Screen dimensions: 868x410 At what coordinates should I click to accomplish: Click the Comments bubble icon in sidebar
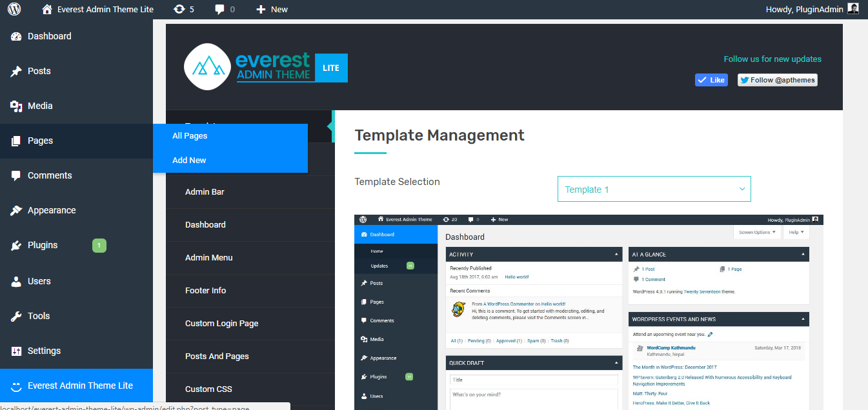(x=16, y=175)
